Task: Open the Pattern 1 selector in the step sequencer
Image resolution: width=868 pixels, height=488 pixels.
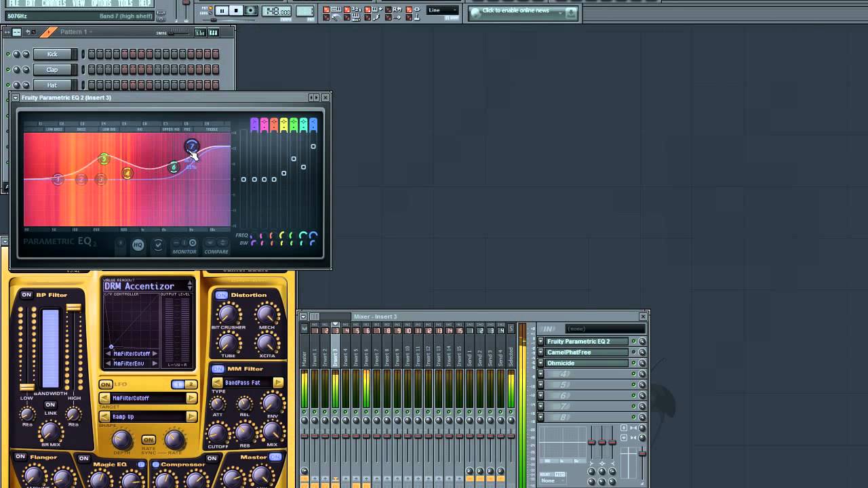Action: point(75,32)
